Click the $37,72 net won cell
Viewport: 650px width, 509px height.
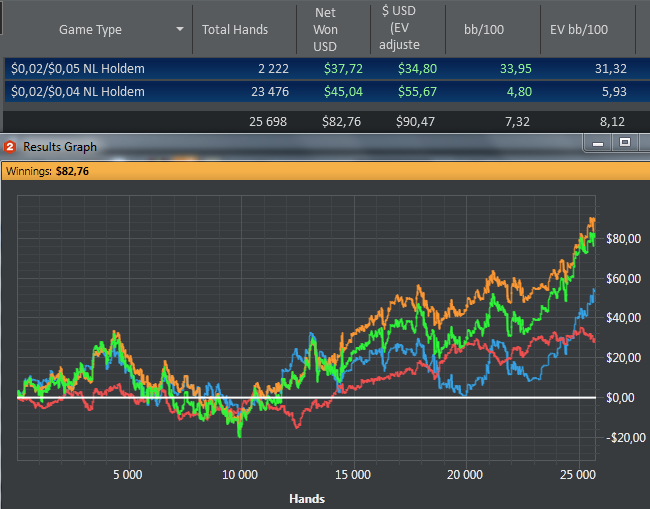click(x=343, y=68)
